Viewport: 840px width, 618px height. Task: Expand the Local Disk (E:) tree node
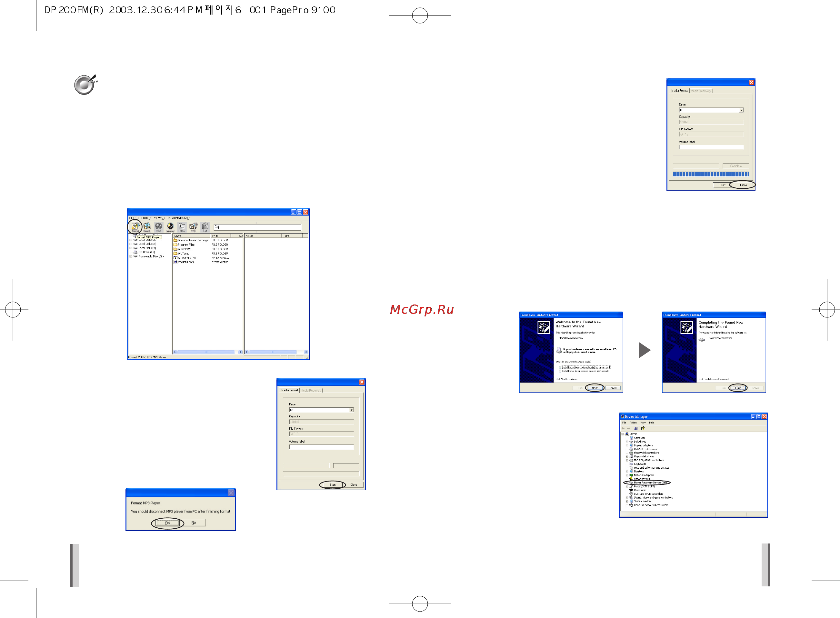131,248
